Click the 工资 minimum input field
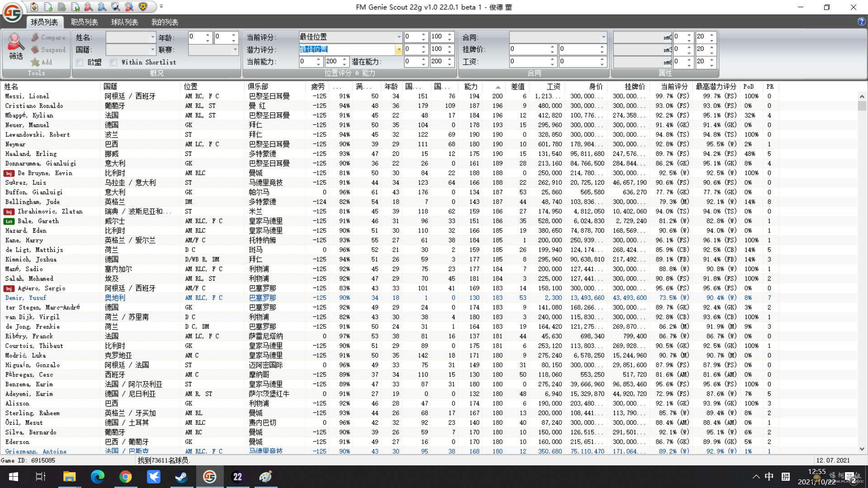Screen dimensions: 868x488 [x=529, y=61]
